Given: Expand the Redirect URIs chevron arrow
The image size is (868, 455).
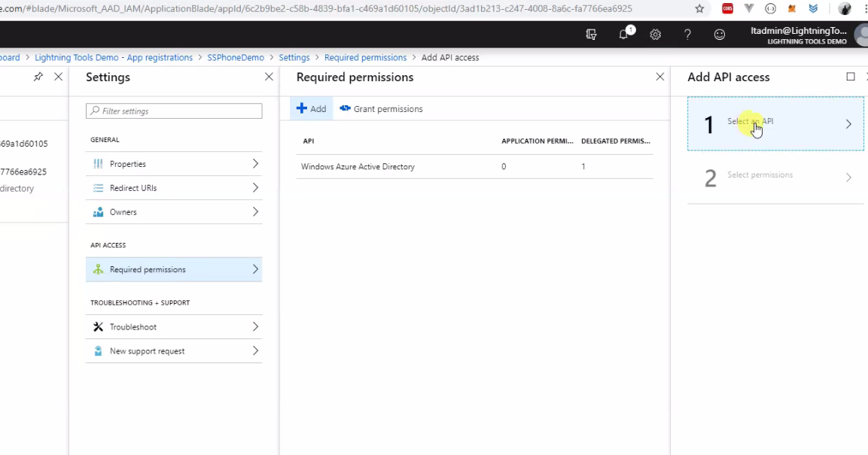Looking at the screenshot, I should click(255, 188).
